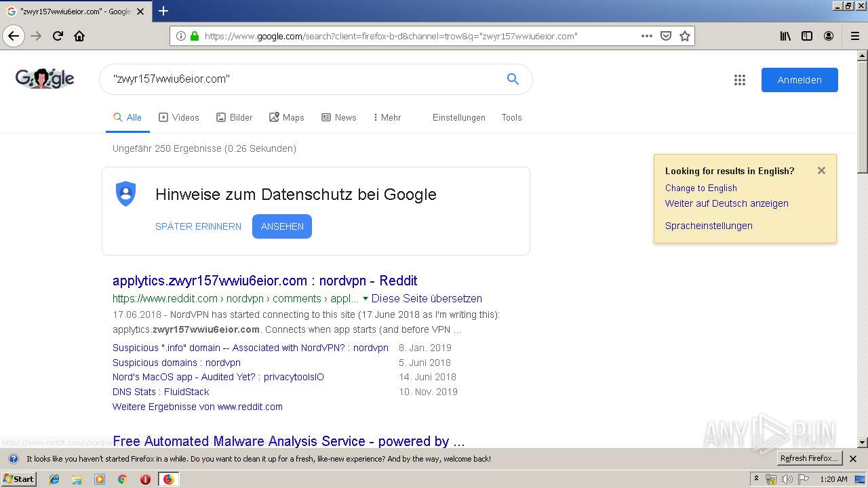Adjust volume from tray speaker icon
This screenshot has height=488, width=868.
pos(787,479)
